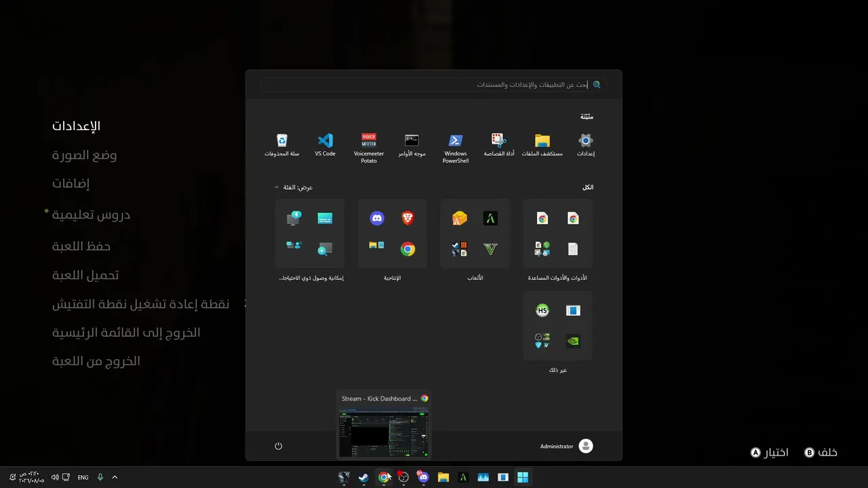Choose الخروج من اللعبة in the game menu
868x488 pixels.
click(x=96, y=361)
